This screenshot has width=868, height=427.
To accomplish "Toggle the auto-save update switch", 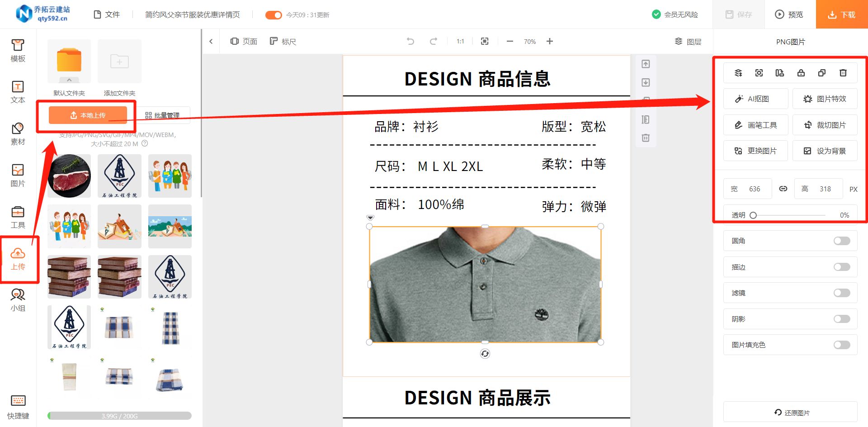I will click(274, 15).
